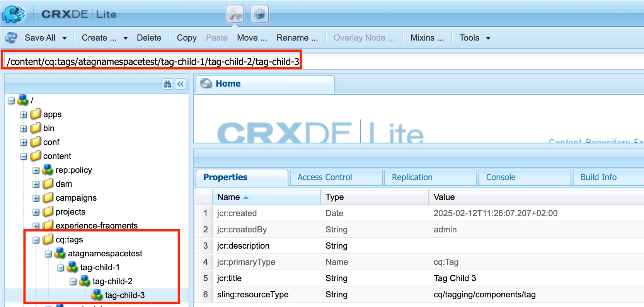
Task: Click the cq:tags folder icon
Action: click(48, 239)
